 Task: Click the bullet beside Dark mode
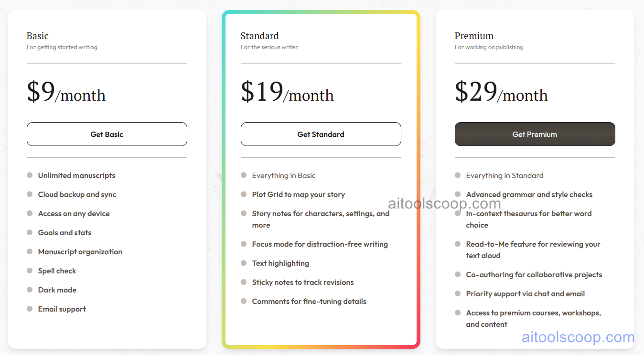click(x=29, y=290)
